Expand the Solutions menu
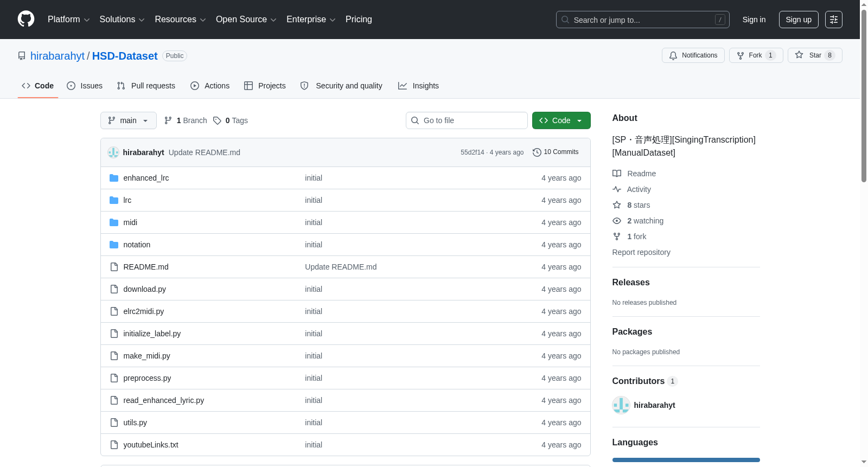Viewport: 868px width, 467px height. pos(122,20)
